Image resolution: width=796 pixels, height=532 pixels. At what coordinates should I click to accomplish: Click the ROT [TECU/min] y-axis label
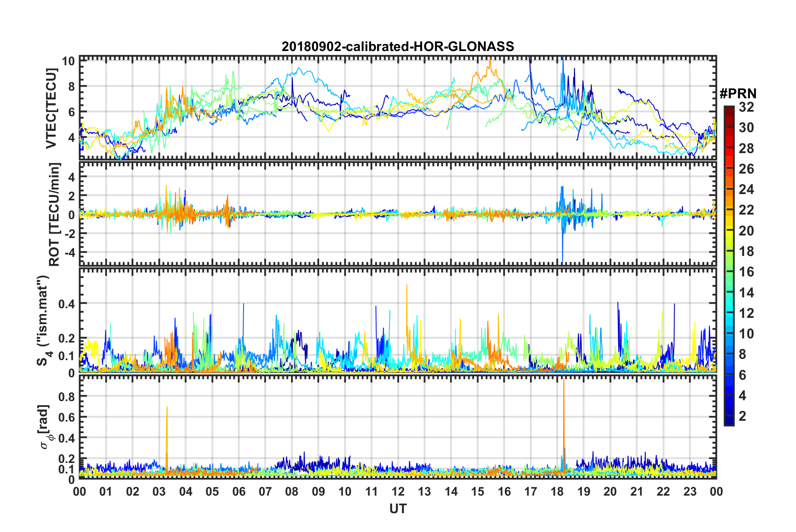click(54, 215)
